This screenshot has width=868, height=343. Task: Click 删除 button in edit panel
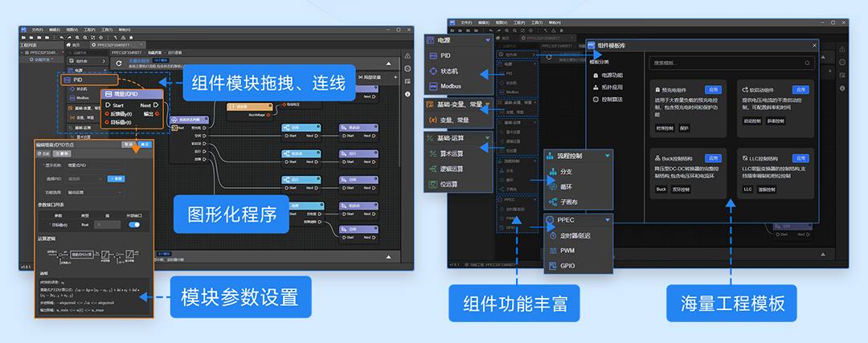coord(62,153)
